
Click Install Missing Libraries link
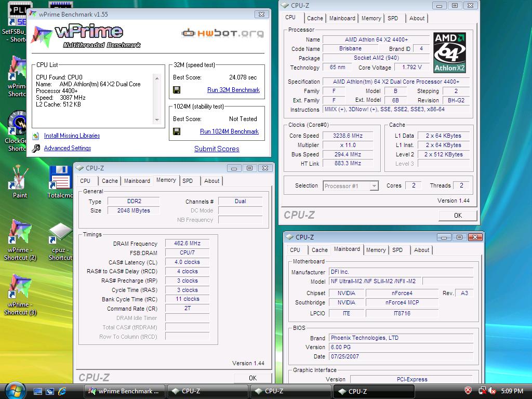(72, 136)
